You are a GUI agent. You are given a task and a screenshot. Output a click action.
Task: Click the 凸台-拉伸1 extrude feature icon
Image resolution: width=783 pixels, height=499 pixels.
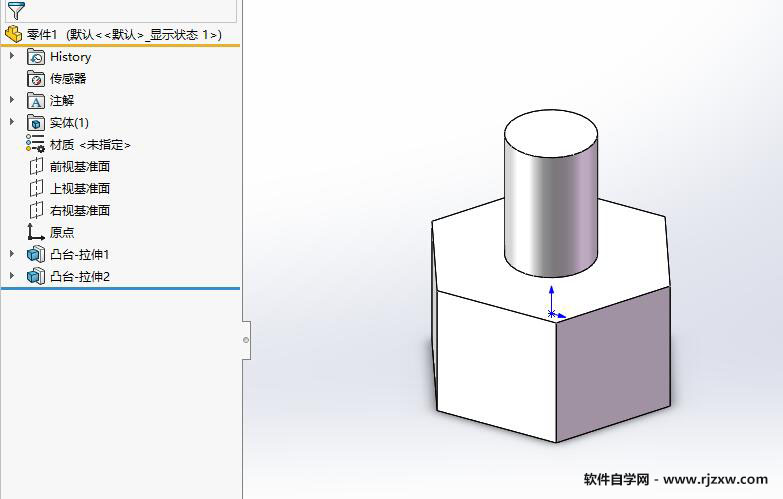coord(35,254)
